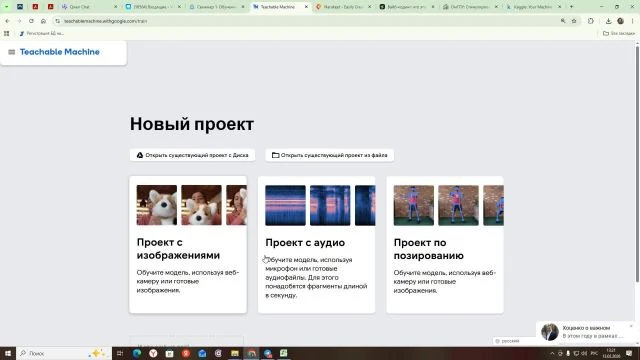The height and width of the screenshot is (360, 640).
Task: Click the Teachable Machine logo text
Action: [x=60, y=52]
